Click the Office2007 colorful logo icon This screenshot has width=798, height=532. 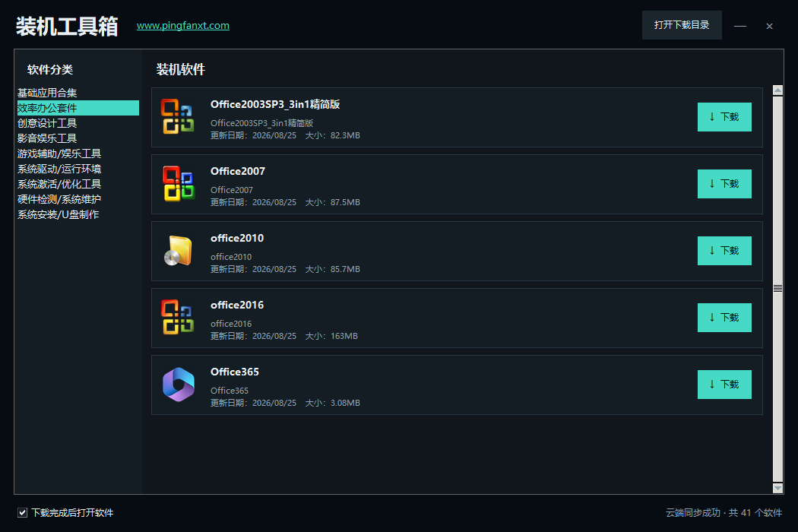178,183
